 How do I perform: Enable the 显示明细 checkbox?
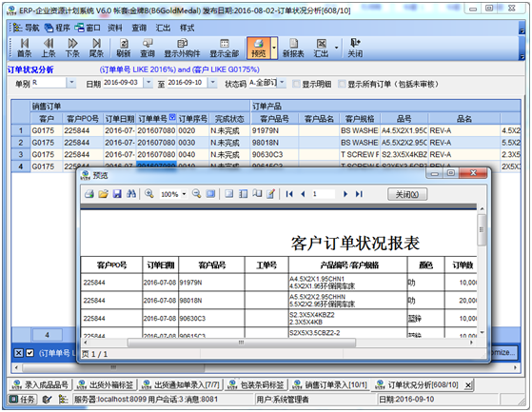(x=296, y=84)
